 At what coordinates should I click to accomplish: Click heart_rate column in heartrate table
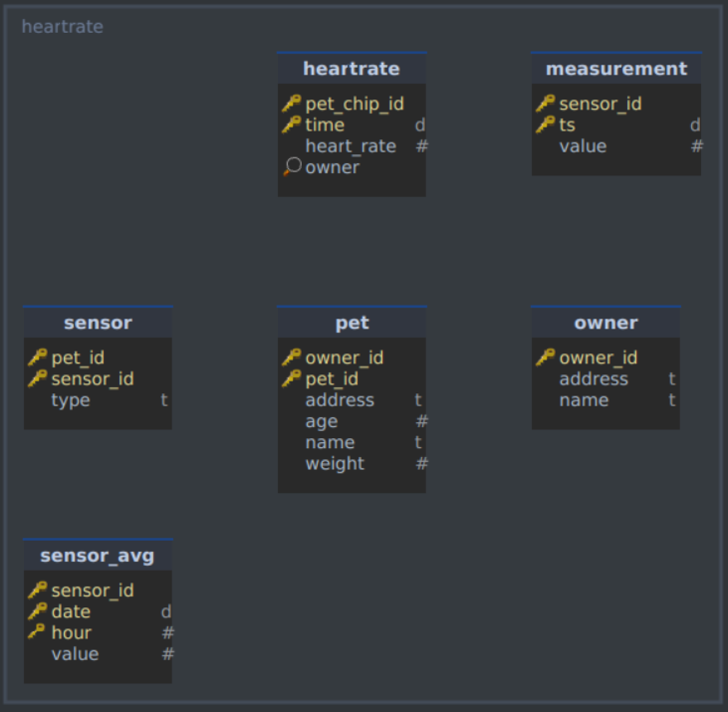(352, 146)
